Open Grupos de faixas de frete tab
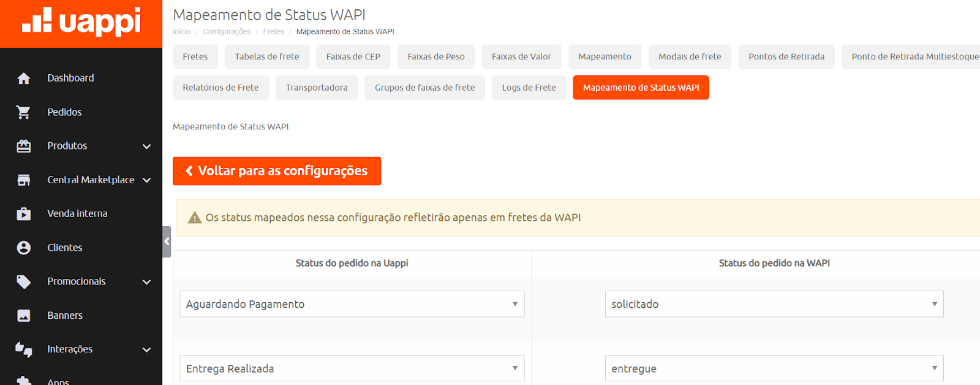The height and width of the screenshot is (385, 980). pyautogui.click(x=425, y=88)
